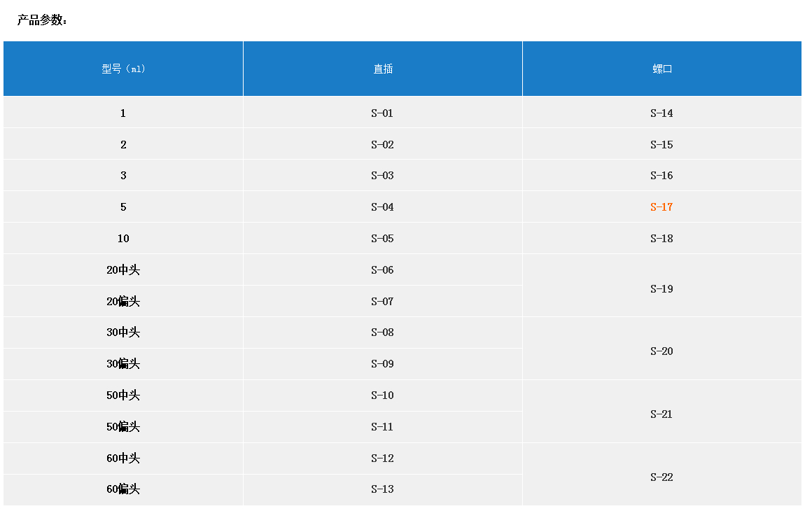Click the S-03 model code
This screenshot has height=532, width=805.
tap(382, 176)
